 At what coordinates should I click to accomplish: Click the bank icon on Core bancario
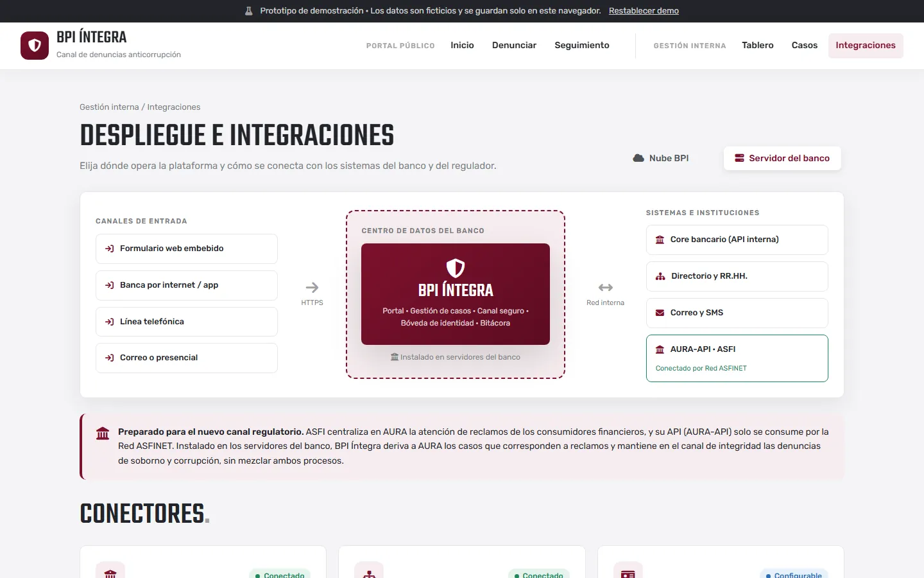[x=660, y=240]
